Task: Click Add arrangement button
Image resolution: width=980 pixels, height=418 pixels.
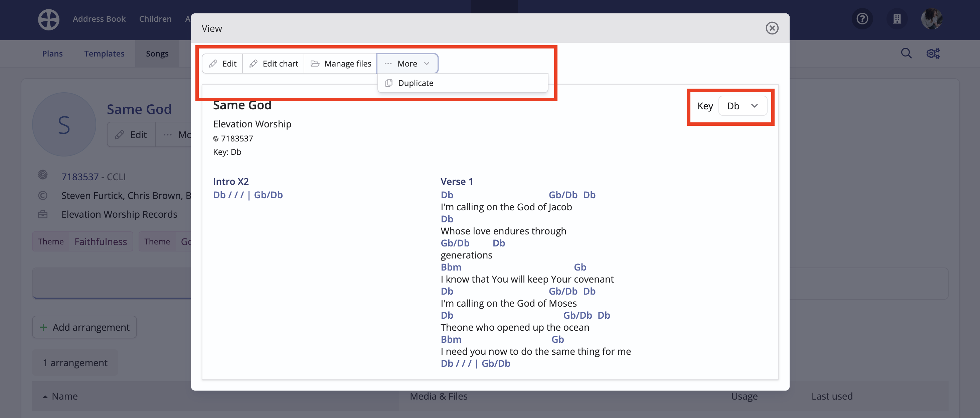Action: click(85, 327)
